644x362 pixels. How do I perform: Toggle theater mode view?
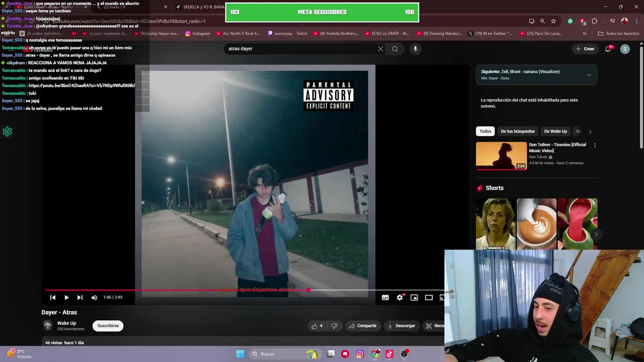tap(429, 298)
